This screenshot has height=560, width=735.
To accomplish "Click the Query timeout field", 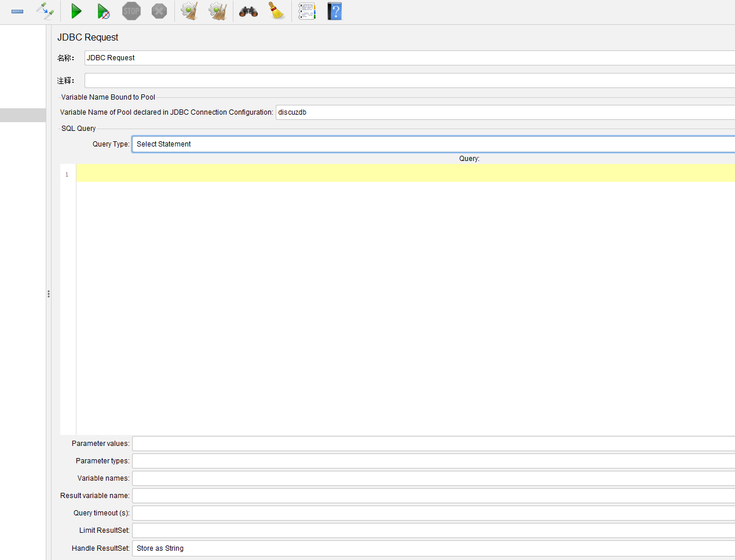I will 433,513.
